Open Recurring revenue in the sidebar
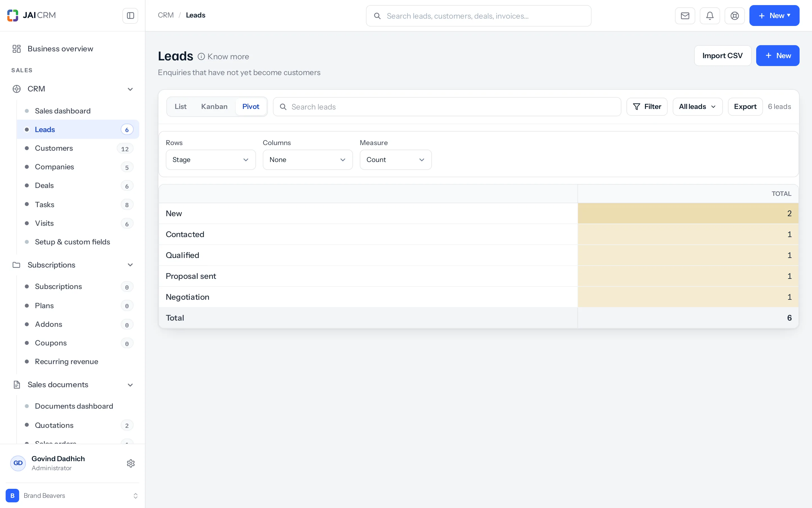Image resolution: width=812 pixels, height=508 pixels. (78, 362)
